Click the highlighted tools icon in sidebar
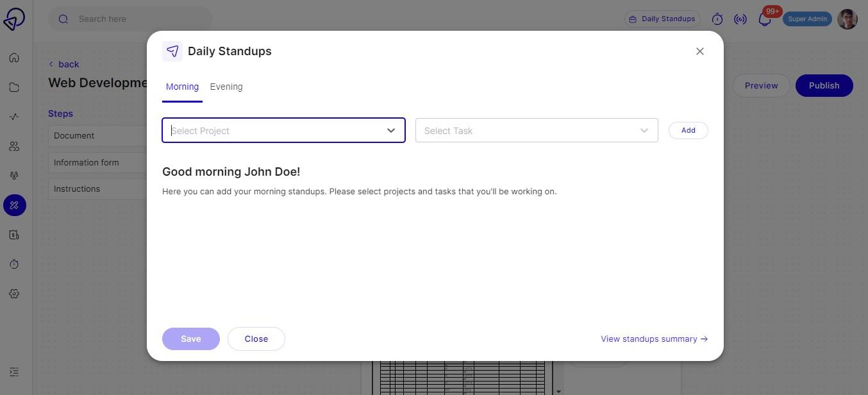Screen dimensions: 868x395 (13, 205)
